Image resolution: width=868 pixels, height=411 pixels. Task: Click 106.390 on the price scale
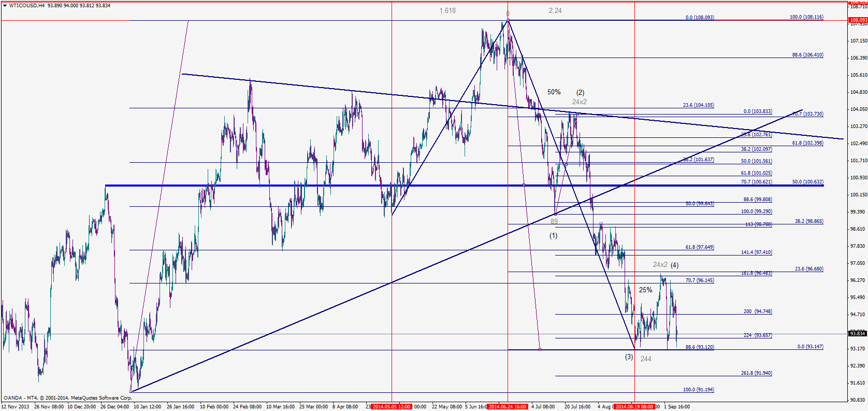click(x=858, y=58)
